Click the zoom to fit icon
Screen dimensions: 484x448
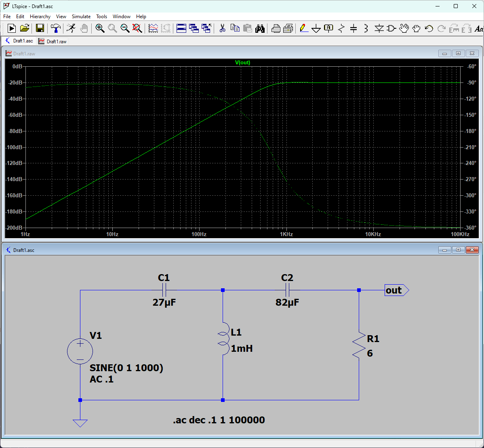pyautogui.click(x=137, y=28)
